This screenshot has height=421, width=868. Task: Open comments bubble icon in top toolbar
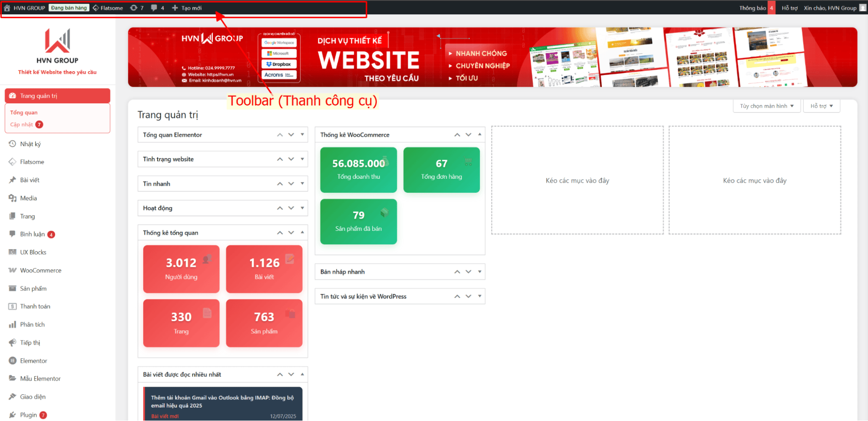pos(154,8)
